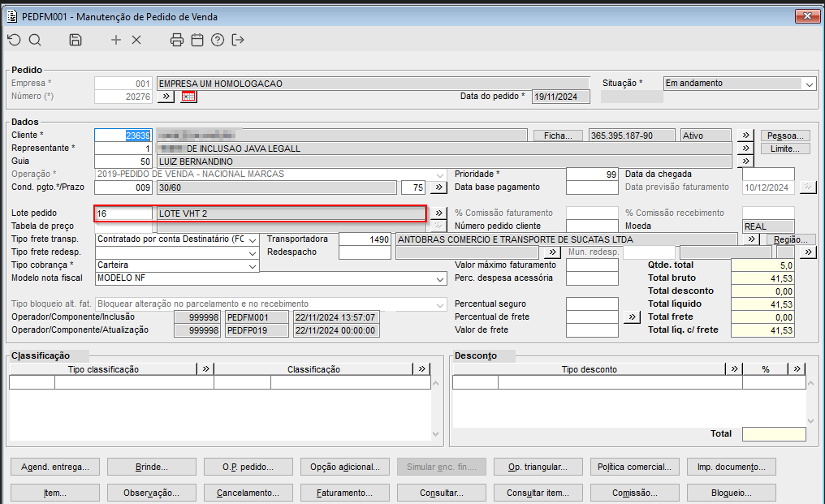Open Imp. documento... button
The height and width of the screenshot is (504, 825).
click(x=732, y=467)
